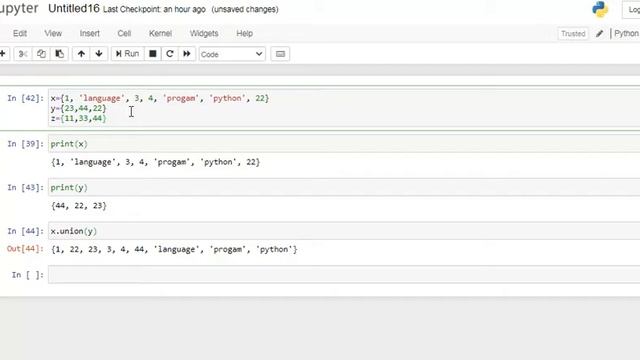The image size is (640, 360).
Task: Open the Insert menu
Action: click(x=89, y=33)
